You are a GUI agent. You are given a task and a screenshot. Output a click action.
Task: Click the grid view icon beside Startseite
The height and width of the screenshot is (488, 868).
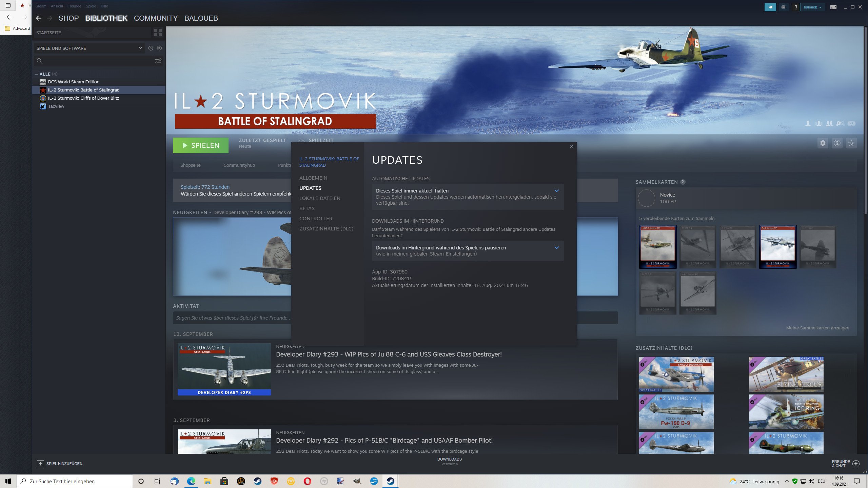[158, 33]
